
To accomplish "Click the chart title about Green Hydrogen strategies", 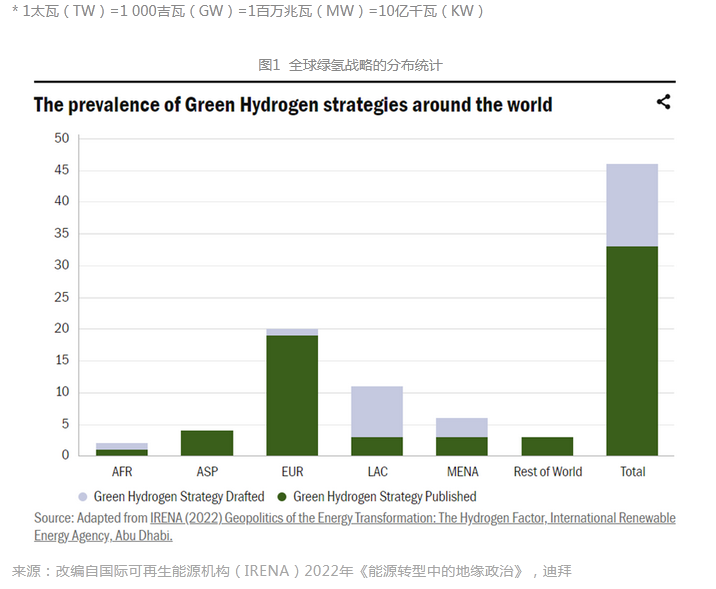I will point(293,105).
